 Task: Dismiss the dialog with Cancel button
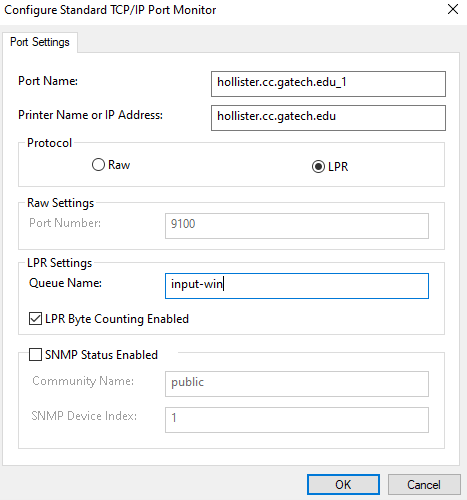pos(424,484)
